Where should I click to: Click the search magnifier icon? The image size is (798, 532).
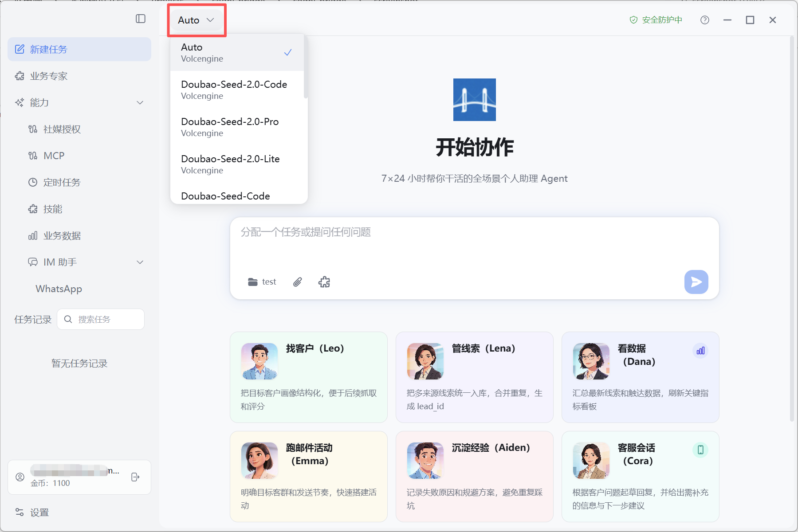pyautogui.click(x=68, y=319)
